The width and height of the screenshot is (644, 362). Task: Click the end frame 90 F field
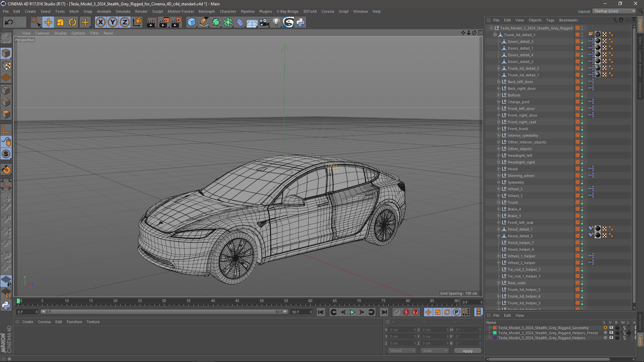point(302,312)
